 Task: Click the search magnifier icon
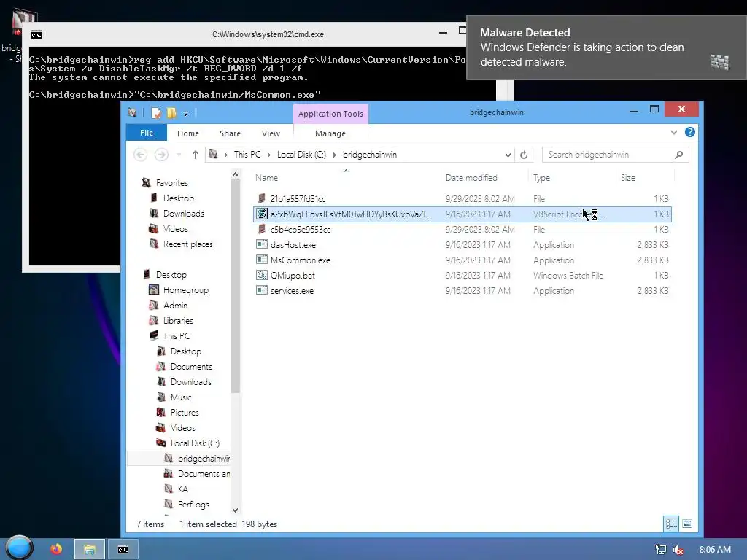coord(679,155)
